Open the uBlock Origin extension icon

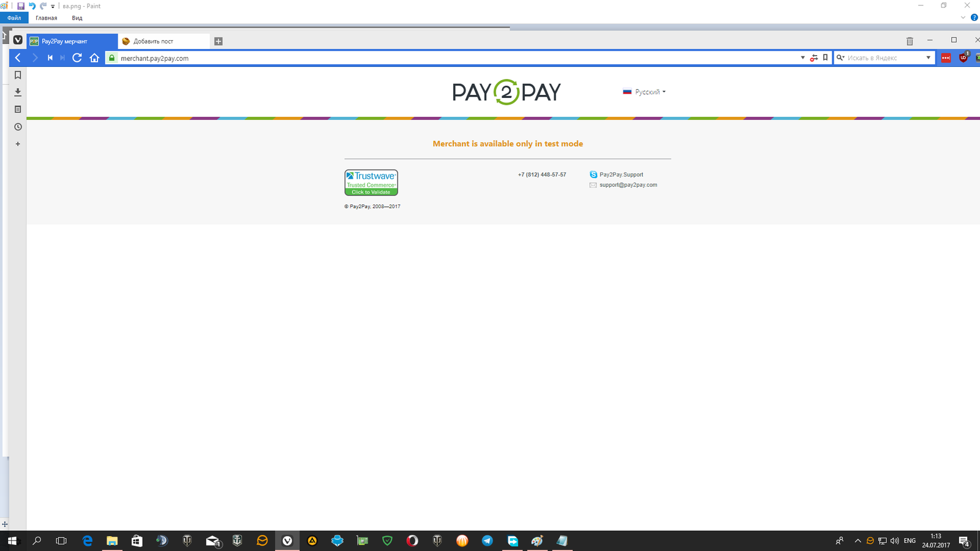[963, 58]
